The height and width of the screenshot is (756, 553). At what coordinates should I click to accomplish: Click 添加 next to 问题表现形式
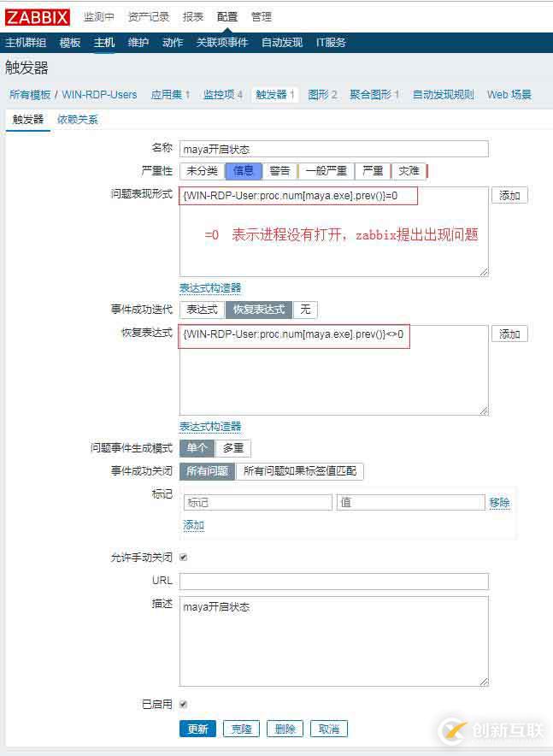(509, 196)
